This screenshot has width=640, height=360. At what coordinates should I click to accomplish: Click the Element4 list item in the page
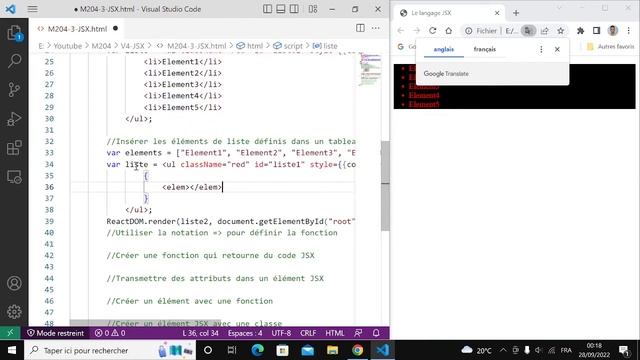pyautogui.click(x=424, y=95)
